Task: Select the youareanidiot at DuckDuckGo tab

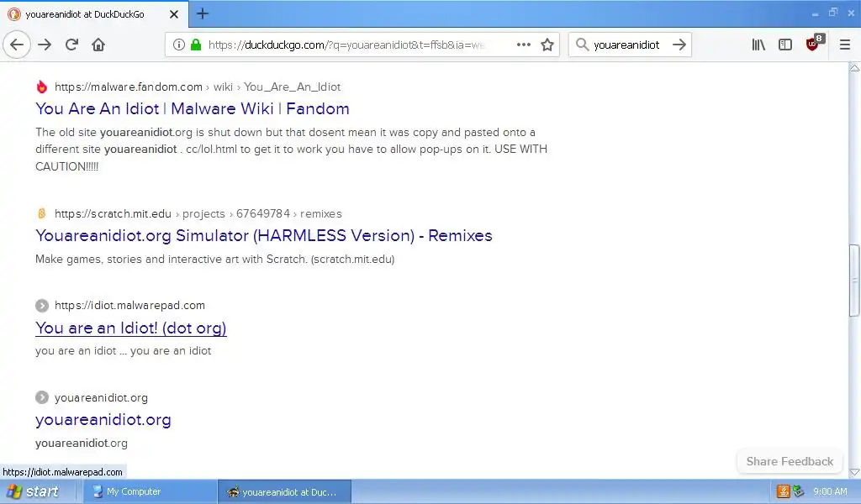Action: click(93, 14)
